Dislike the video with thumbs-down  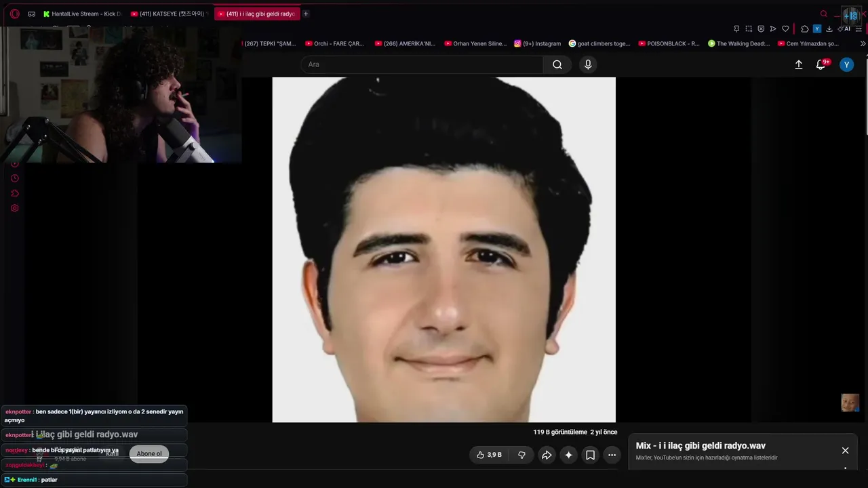[x=521, y=455]
